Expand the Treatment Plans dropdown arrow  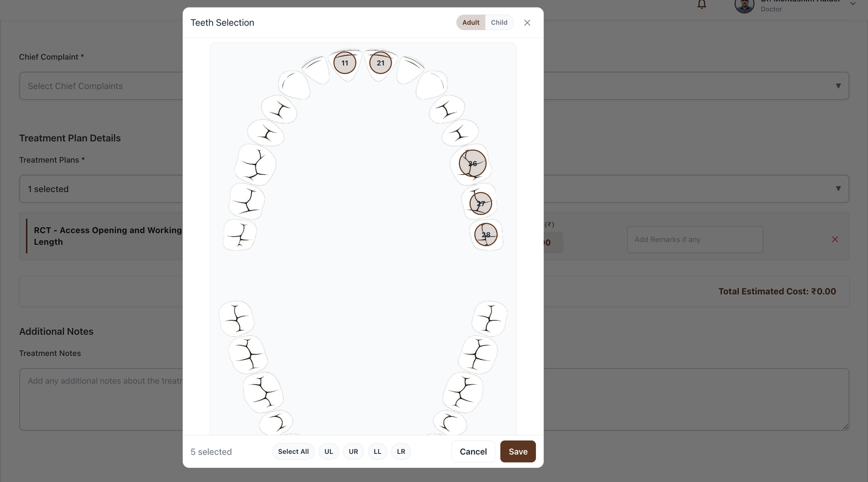(838, 189)
